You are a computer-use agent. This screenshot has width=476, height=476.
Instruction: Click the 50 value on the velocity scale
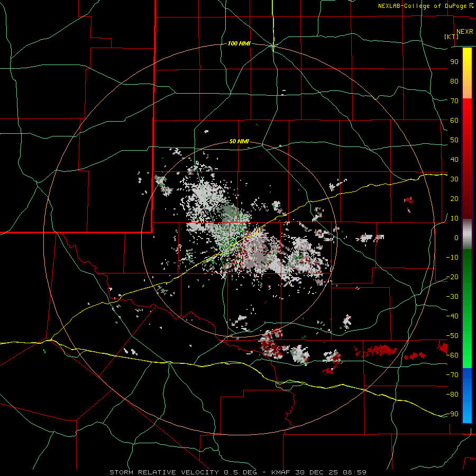454,140
